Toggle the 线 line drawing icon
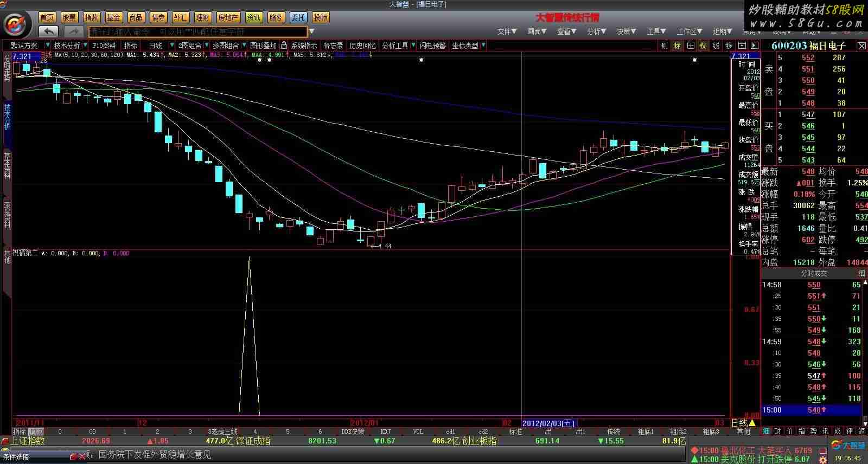This screenshot has width=868, height=464. tap(716, 46)
